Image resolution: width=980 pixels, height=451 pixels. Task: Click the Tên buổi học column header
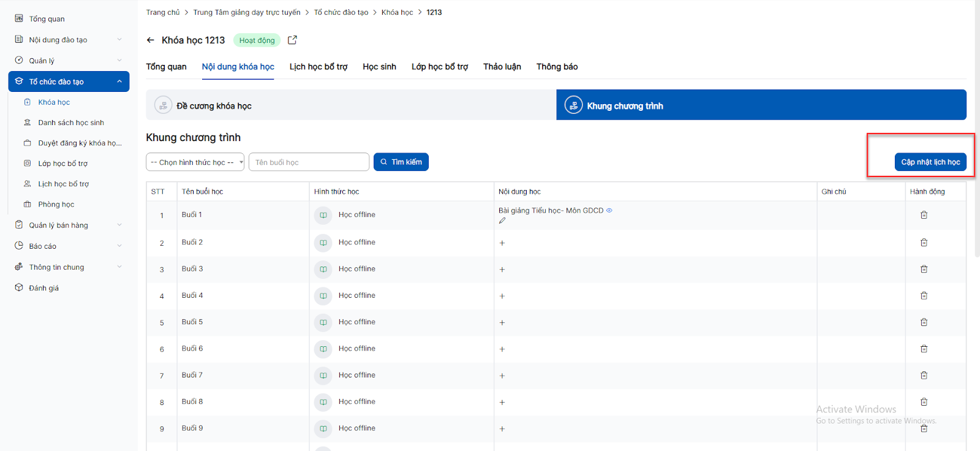click(202, 192)
